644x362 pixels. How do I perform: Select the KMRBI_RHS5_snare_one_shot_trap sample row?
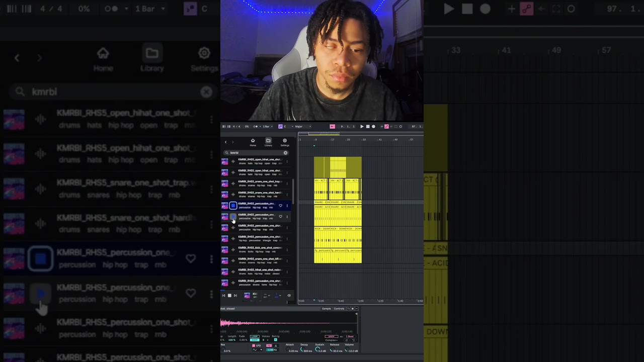256,184
